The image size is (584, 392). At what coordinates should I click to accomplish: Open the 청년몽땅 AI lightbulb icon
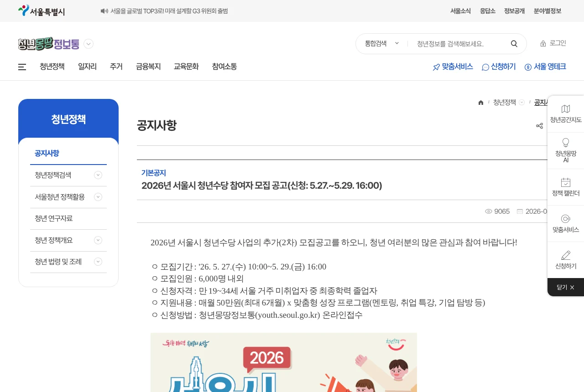(x=566, y=143)
